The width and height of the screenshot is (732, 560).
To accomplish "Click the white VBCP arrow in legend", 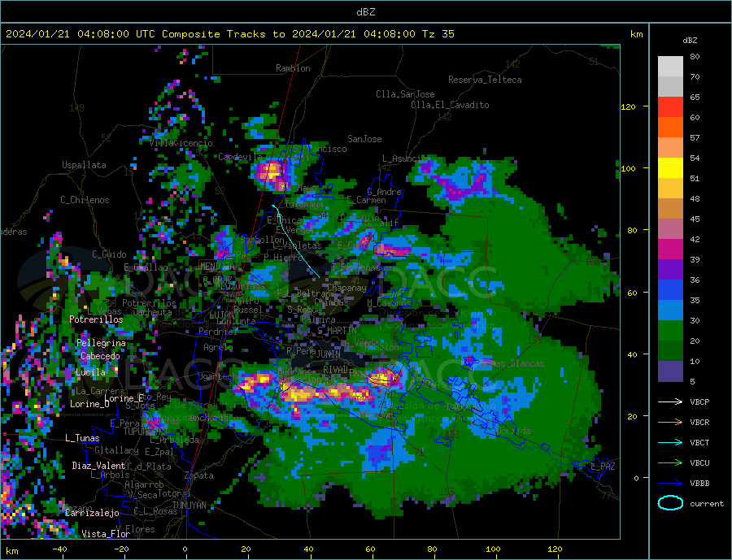I will point(670,402).
